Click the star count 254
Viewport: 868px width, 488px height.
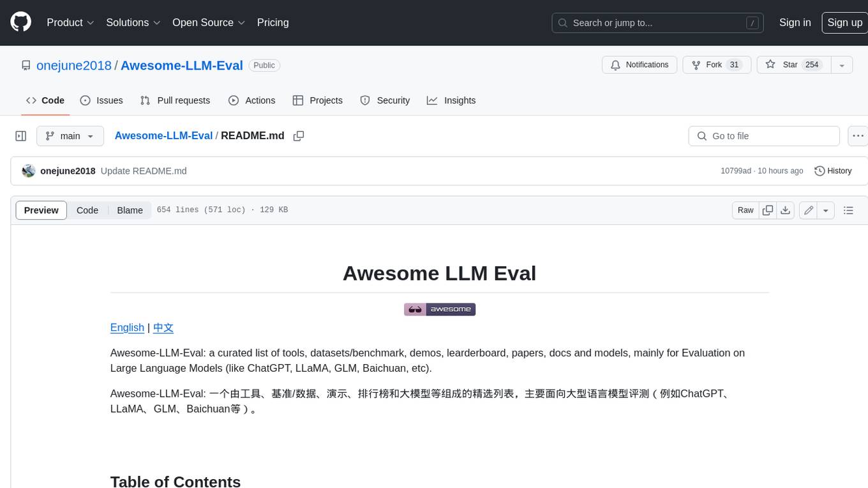point(812,65)
